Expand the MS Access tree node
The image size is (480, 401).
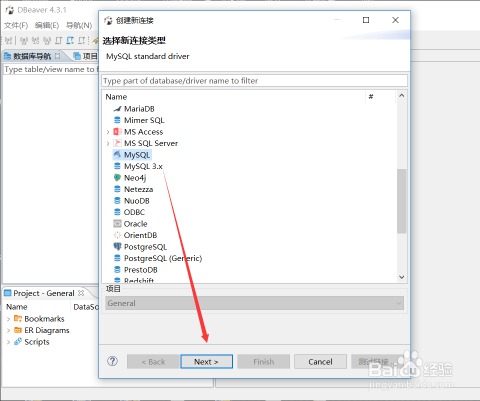tap(108, 132)
